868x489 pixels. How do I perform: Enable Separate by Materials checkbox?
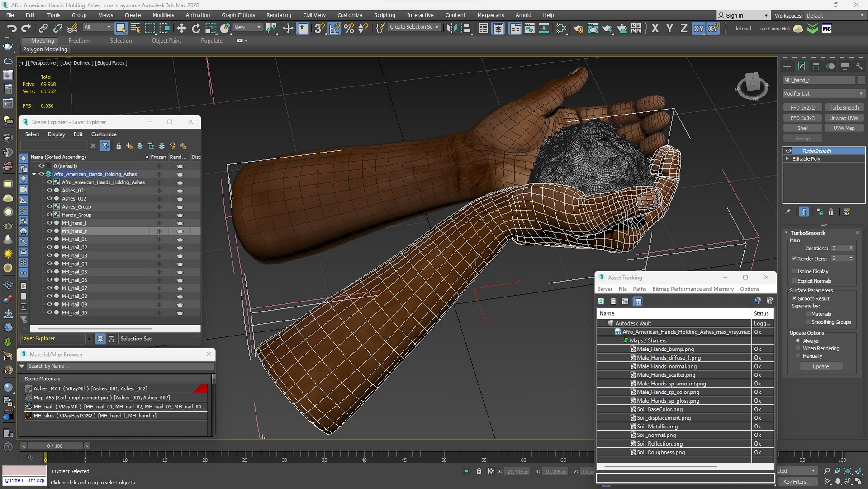point(808,314)
